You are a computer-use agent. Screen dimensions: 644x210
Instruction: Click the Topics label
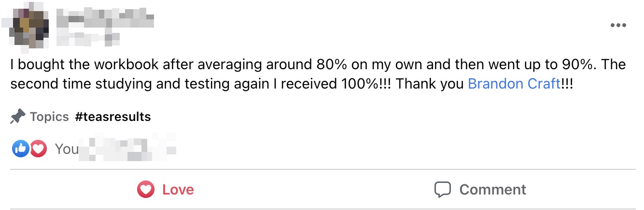[49, 117]
